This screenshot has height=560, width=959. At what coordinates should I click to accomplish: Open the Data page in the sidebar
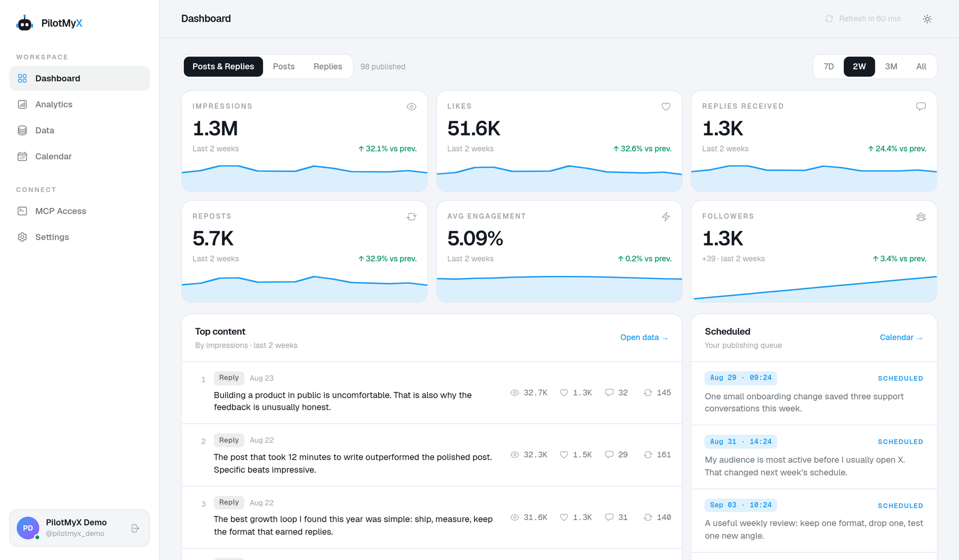[x=79, y=130]
